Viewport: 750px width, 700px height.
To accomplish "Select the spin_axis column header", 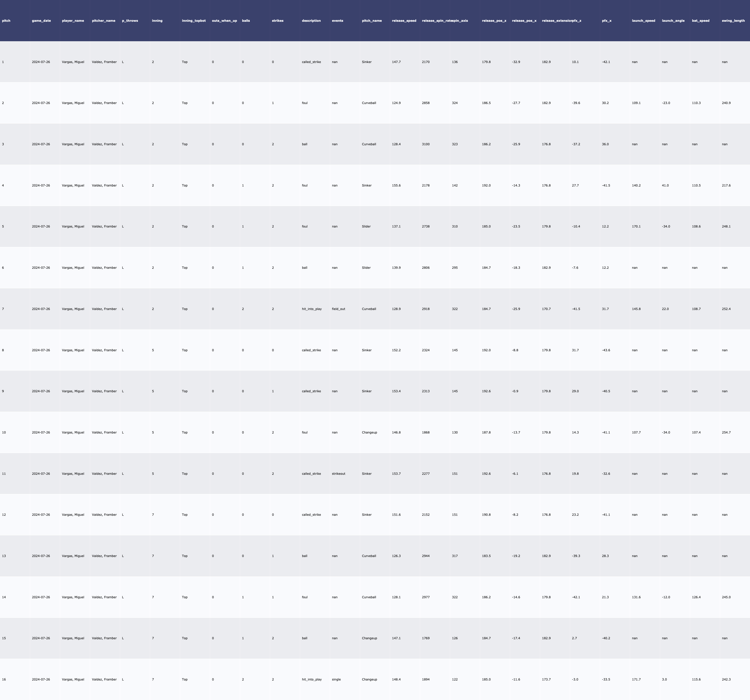I will click(x=460, y=21).
